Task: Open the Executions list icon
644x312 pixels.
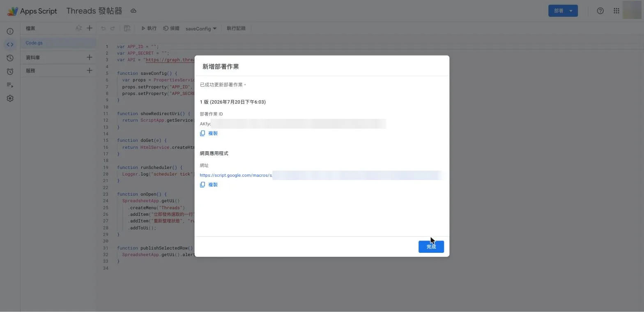Action: click(x=10, y=85)
